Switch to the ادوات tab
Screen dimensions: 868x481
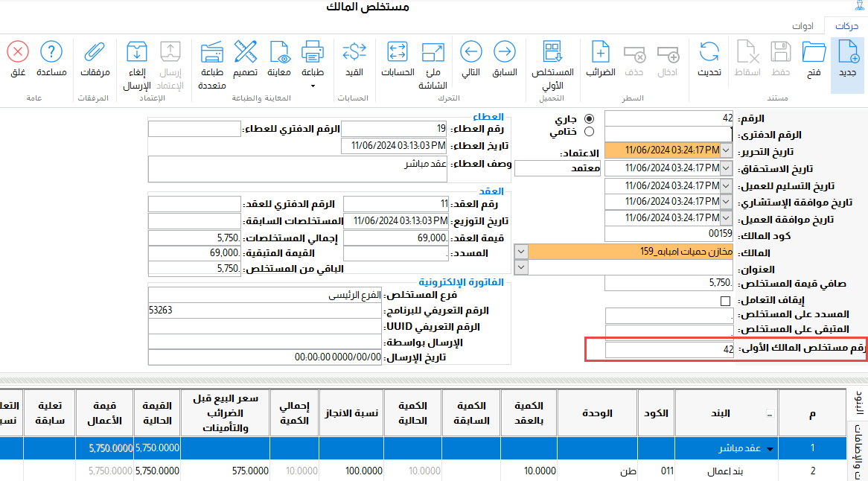802,26
